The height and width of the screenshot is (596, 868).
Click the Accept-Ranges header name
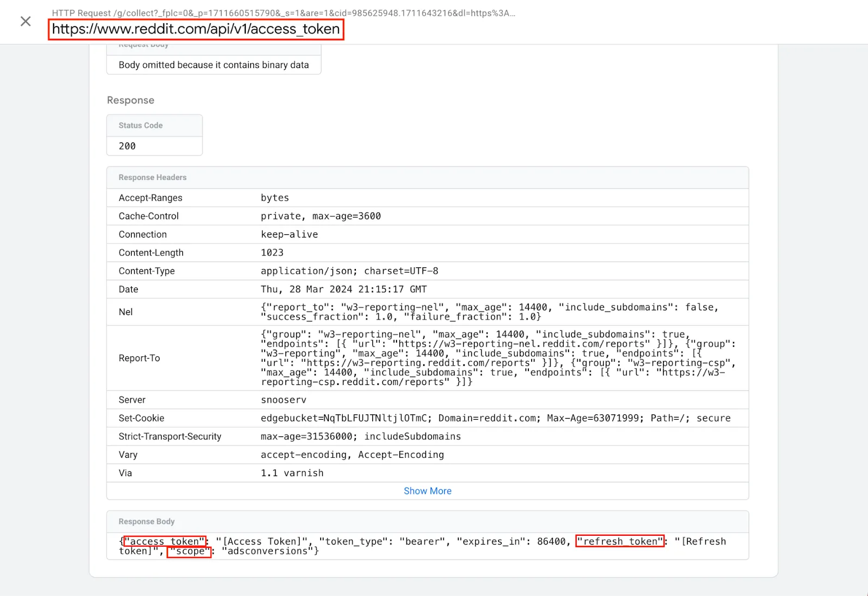pyautogui.click(x=150, y=198)
